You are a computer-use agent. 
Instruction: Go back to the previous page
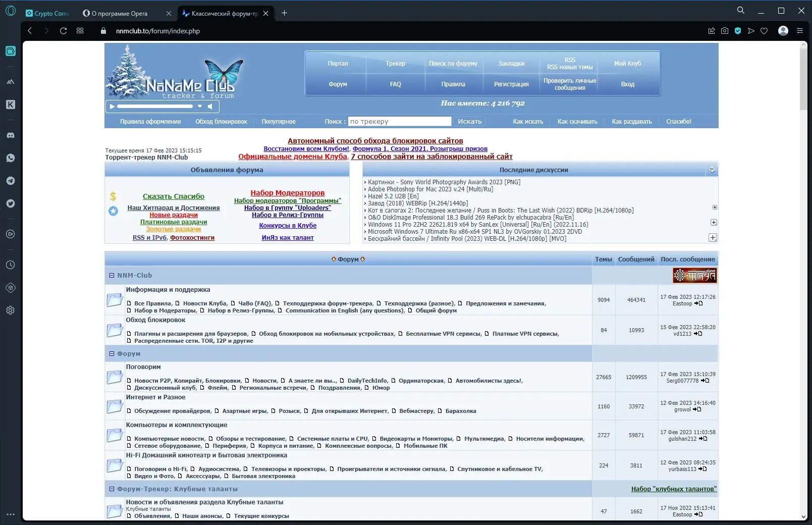(x=30, y=31)
